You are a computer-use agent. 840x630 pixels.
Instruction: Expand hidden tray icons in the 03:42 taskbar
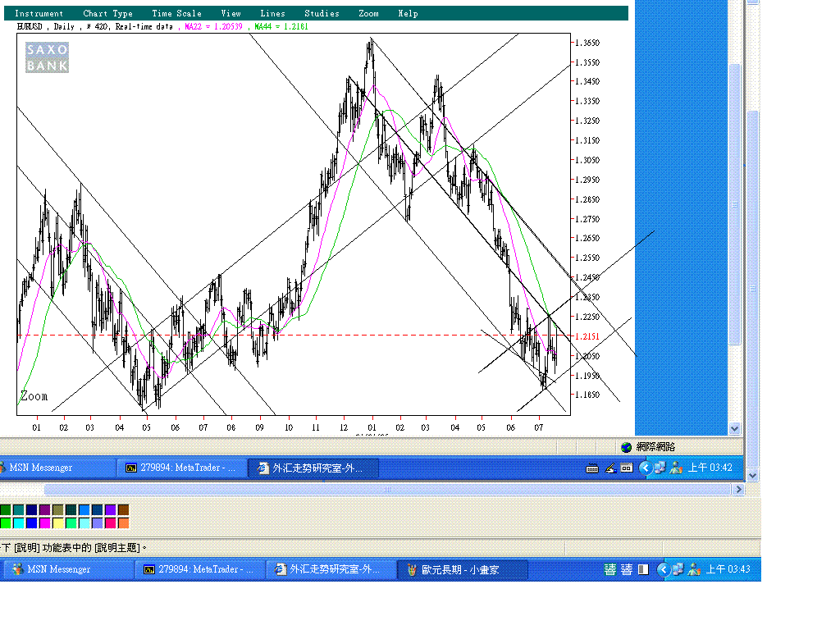click(645, 468)
